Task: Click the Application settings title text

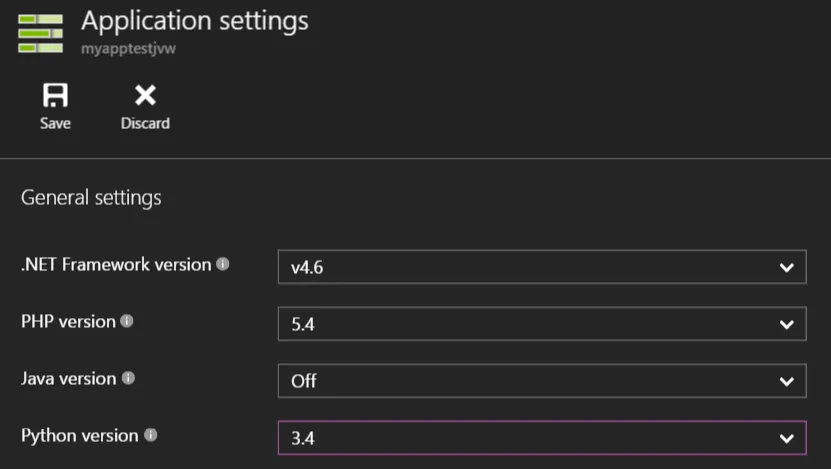Action: pyautogui.click(x=194, y=20)
